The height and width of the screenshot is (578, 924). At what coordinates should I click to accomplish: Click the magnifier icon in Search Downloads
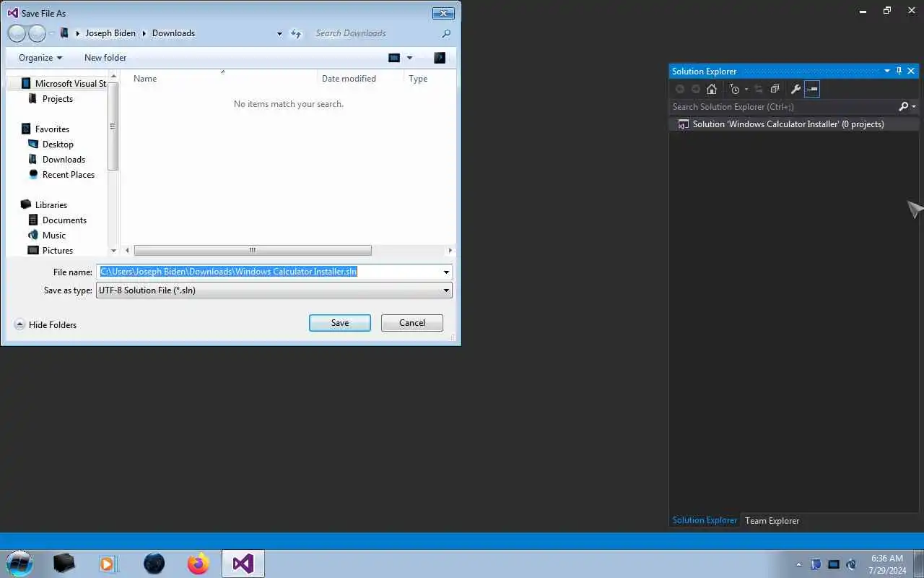[x=446, y=33]
